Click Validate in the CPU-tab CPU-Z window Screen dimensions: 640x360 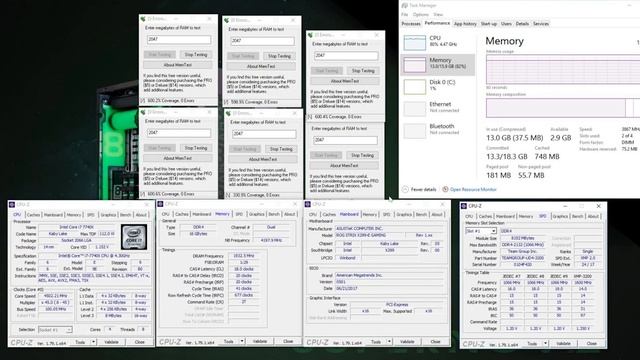[111, 342]
